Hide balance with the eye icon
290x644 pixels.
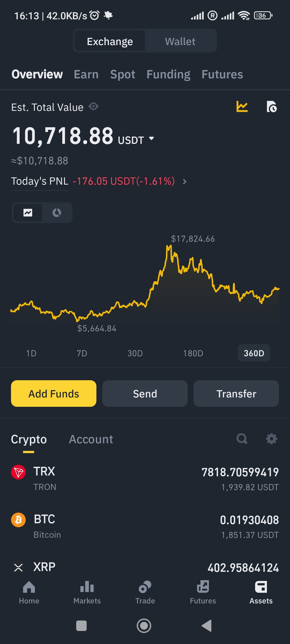point(93,107)
